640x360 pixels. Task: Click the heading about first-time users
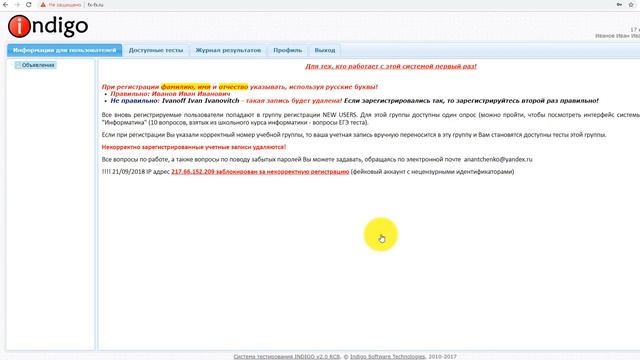pyautogui.click(x=391, y=66)
